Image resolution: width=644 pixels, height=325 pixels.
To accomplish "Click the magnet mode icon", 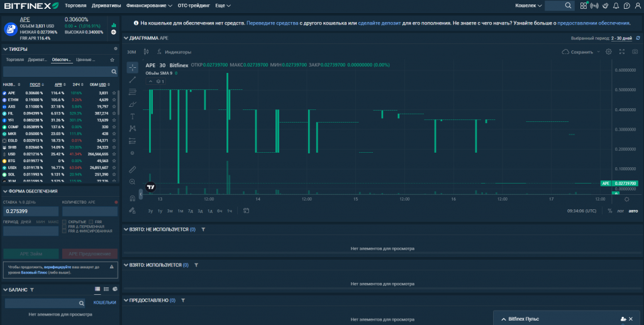I will point(132,198).
